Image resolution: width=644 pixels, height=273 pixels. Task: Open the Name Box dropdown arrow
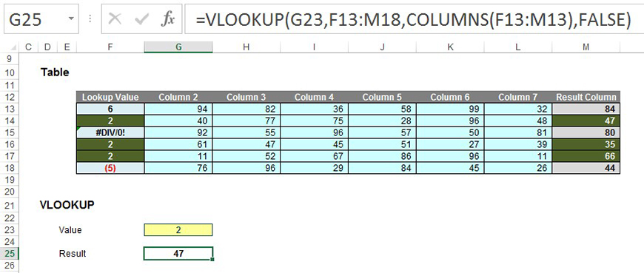(x=72, y=19)
